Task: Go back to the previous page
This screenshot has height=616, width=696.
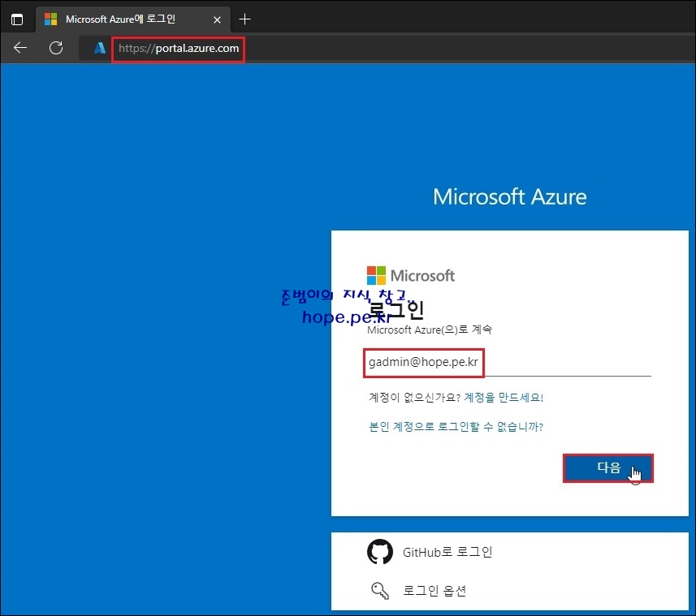Action: 20,47
